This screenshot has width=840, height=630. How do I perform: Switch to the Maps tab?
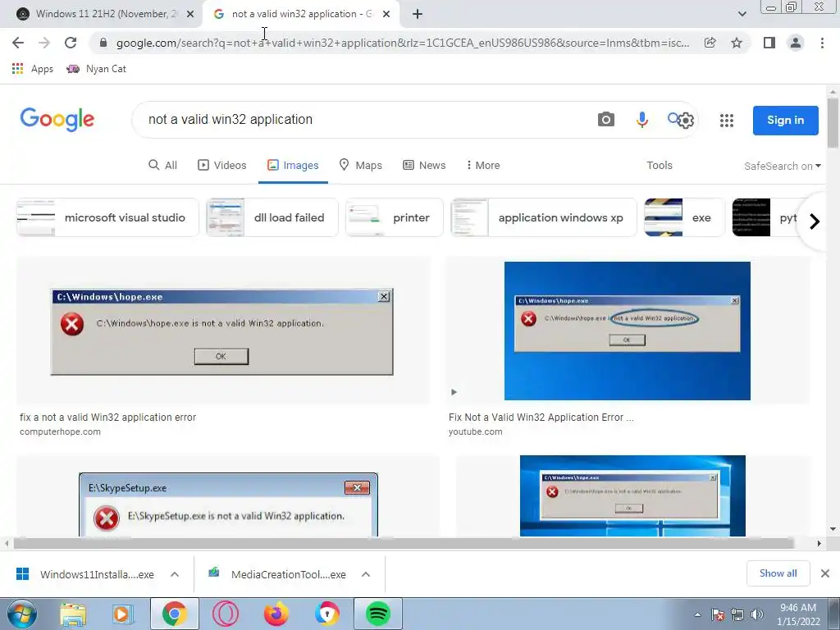coord(361,165)
